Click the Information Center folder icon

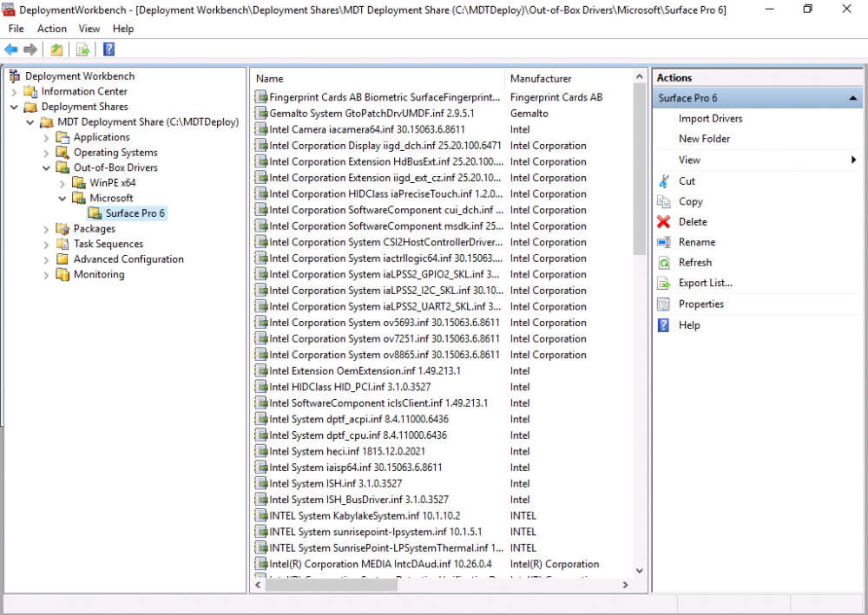tap(31, 91)
